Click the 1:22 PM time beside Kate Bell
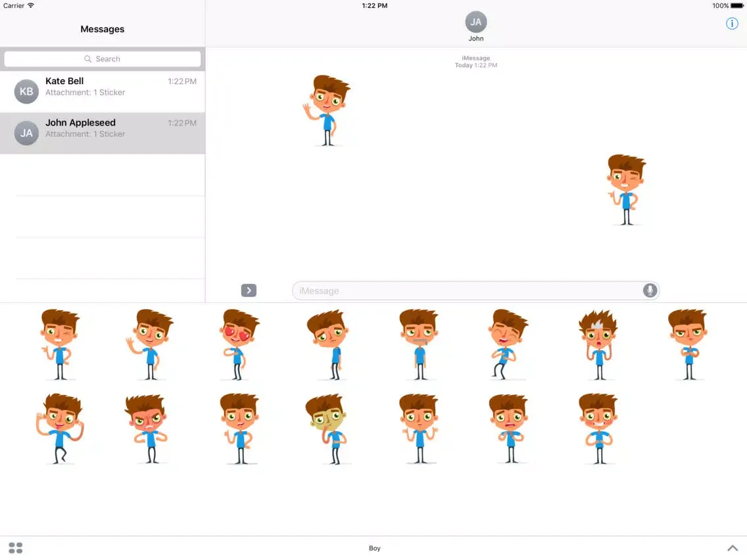 pyautogui.click(x=182, y=82)
